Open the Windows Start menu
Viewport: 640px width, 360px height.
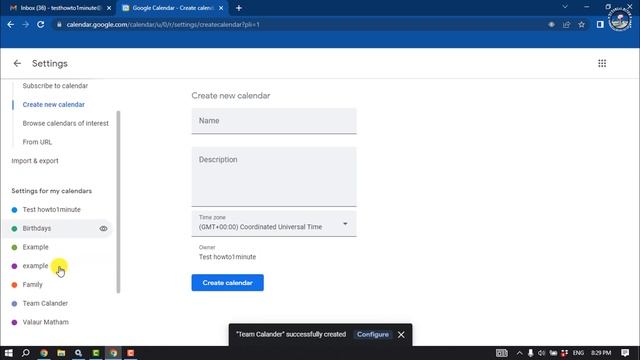[x=9, y=353]
